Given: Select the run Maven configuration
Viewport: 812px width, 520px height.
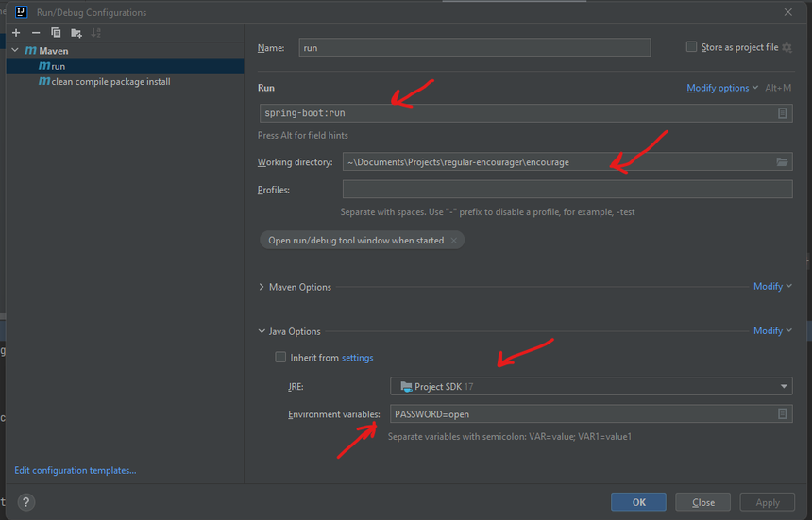Looking at the screenshot, I should pos(58,66).
